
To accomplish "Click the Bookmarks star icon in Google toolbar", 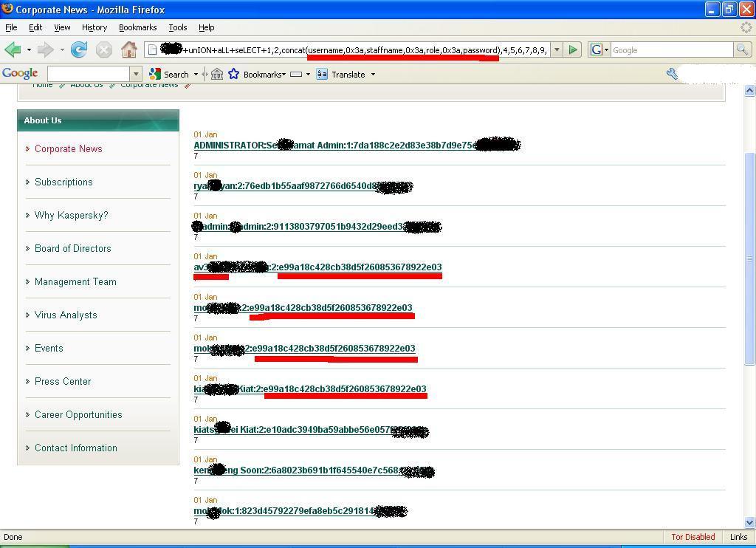I will tap(234, 74).
